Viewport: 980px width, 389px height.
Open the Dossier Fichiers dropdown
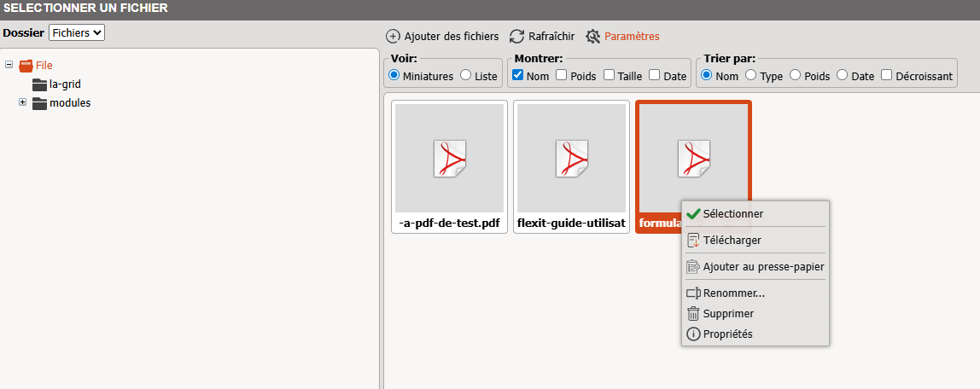click(77, 32)
